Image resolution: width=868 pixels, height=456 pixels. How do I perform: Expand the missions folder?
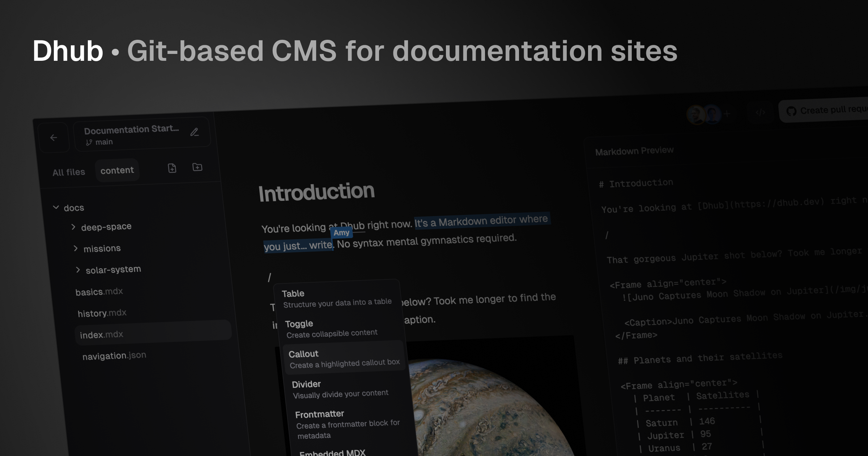tap(76, 248)
